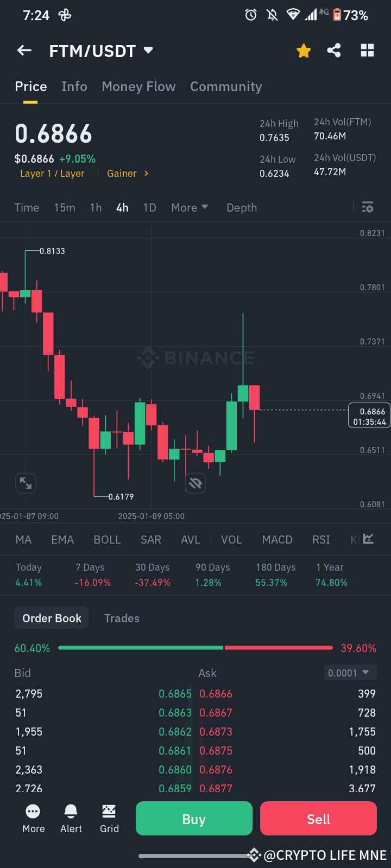Toggle drawing visibility with eye icon on chart

pyautogui.click(x=195, y=483)
